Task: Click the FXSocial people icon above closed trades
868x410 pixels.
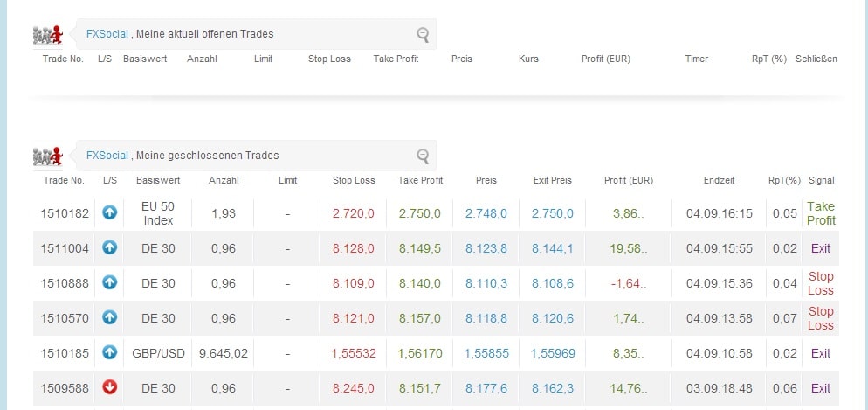Action: 49,156
